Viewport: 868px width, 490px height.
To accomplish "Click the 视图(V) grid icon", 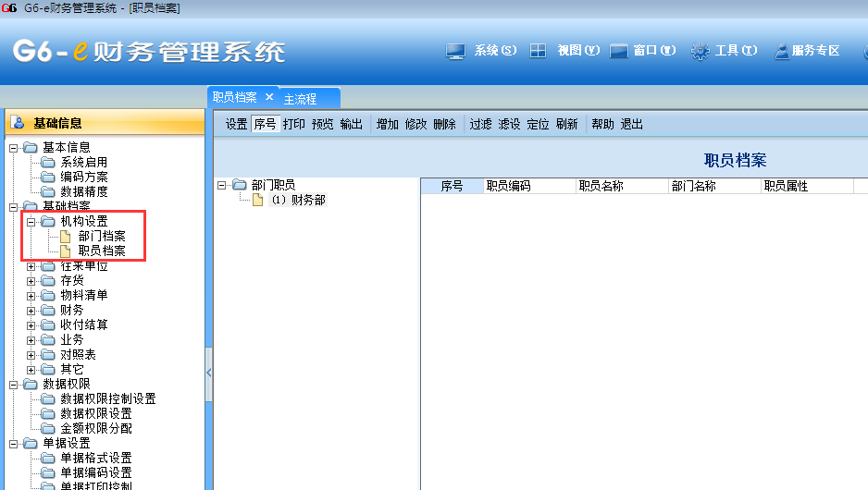I will pyautogui.click(x=538, y=51).
